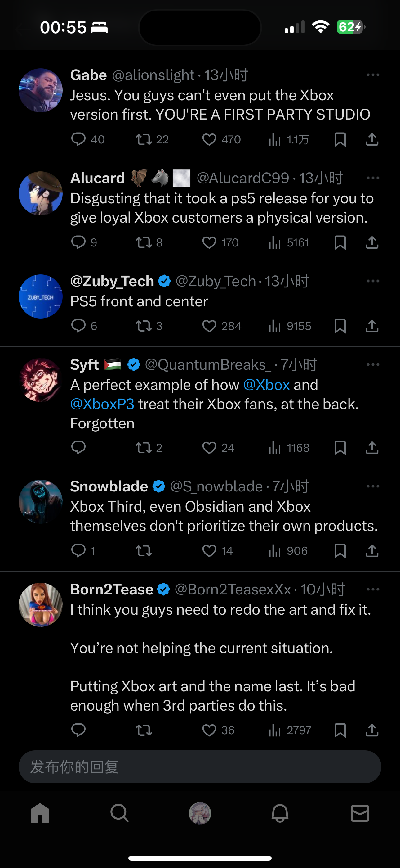Open the @Xbox mention link
This screenshot has height=868, width=400.
pyautogui.click(x=266, y=385)
